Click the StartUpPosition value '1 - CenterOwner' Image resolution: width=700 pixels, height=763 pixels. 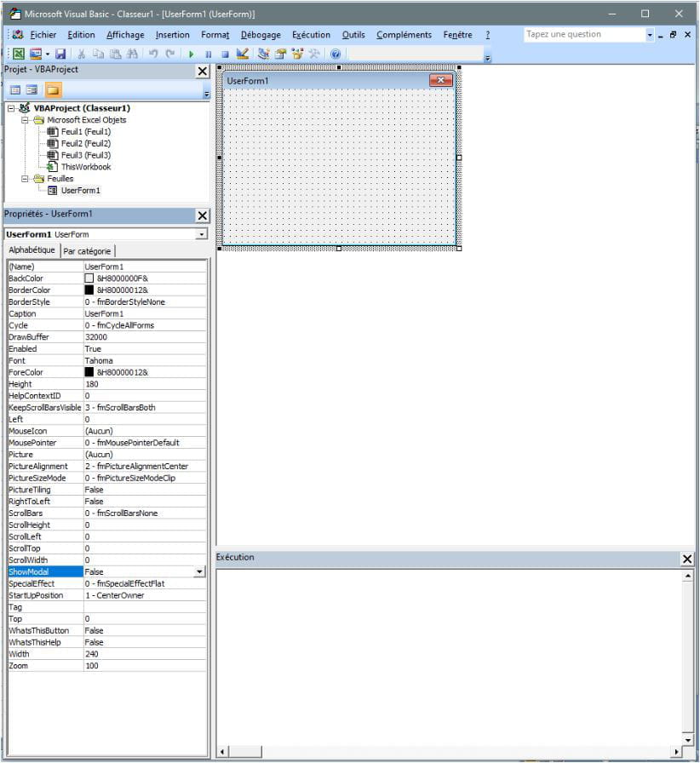145,595
